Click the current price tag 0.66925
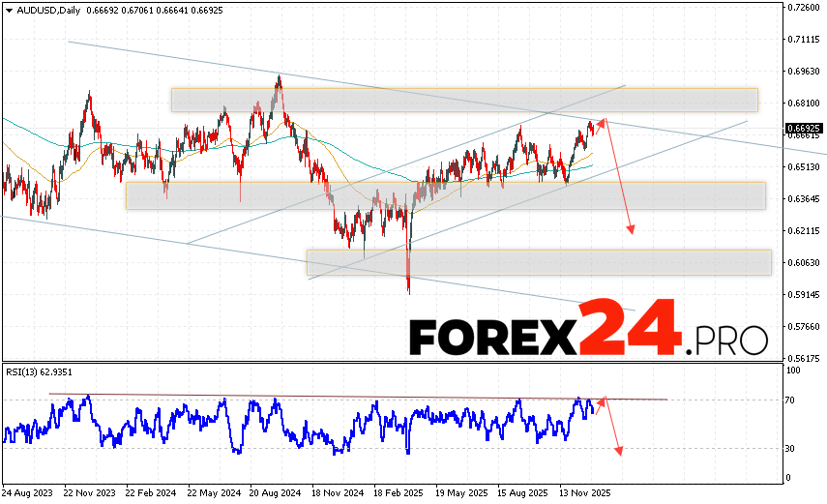This screenshot has height=504, width=827. click(x=804, y=128)
